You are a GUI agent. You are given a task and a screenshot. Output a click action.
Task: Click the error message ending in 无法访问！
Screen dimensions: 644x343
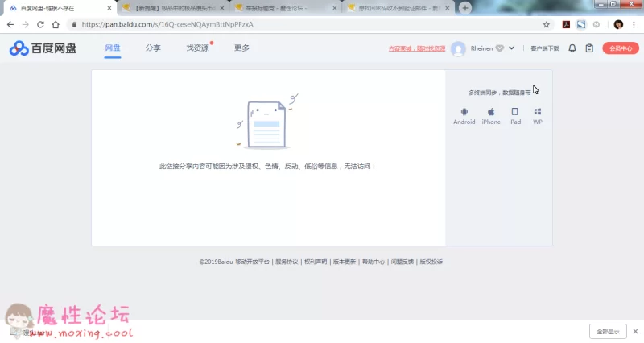coord(267,167)
